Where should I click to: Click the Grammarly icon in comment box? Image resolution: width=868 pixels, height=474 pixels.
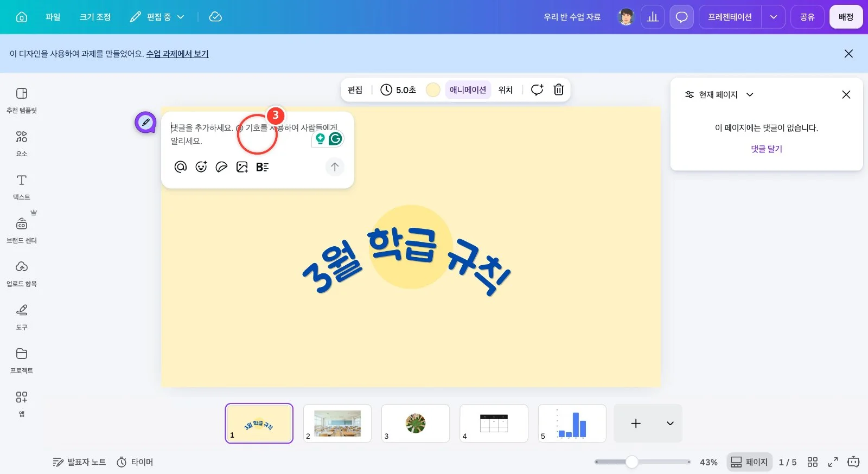[336, 139]
